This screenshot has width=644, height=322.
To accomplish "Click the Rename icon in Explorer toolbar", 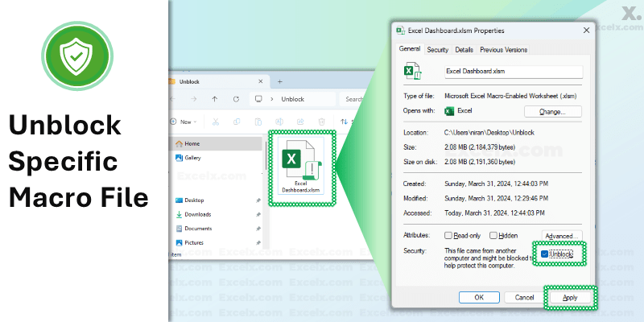I will pyautogui.click(x=279, y=122).
